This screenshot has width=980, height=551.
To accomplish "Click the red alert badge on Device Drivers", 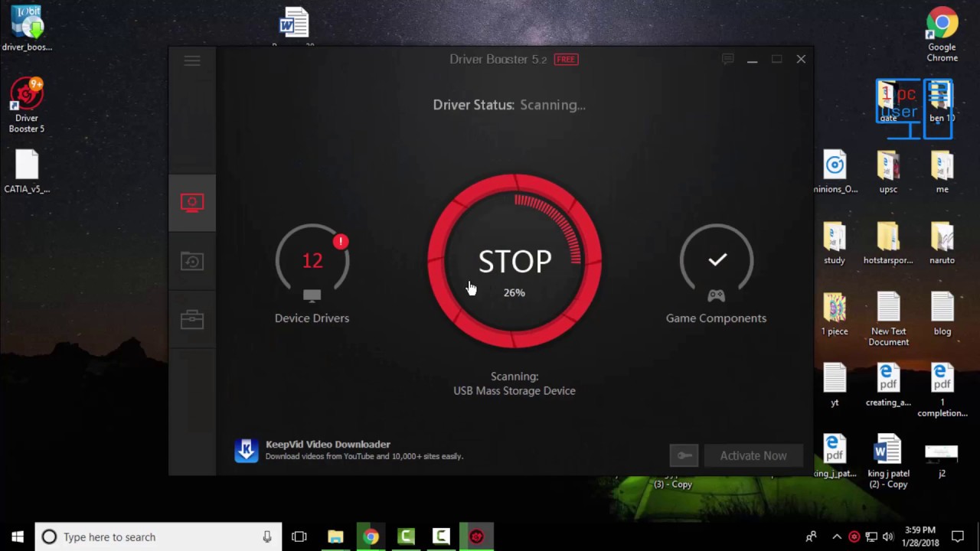I will [341, 242].
